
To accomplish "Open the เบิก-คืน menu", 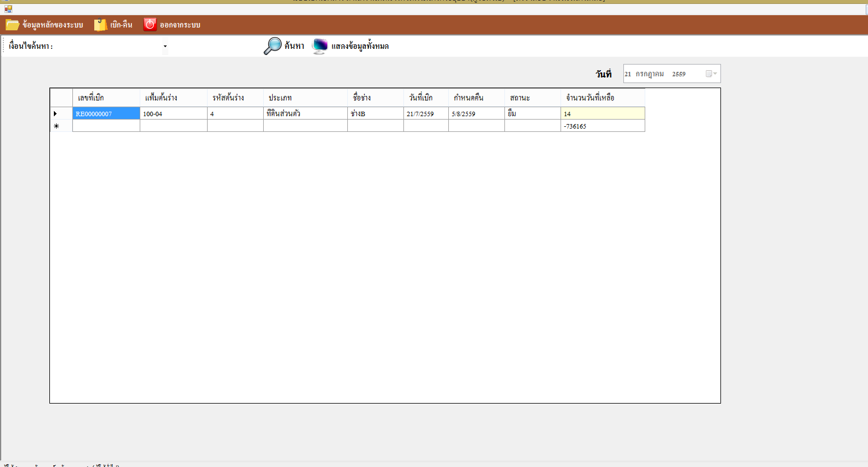I will [113, 25].
